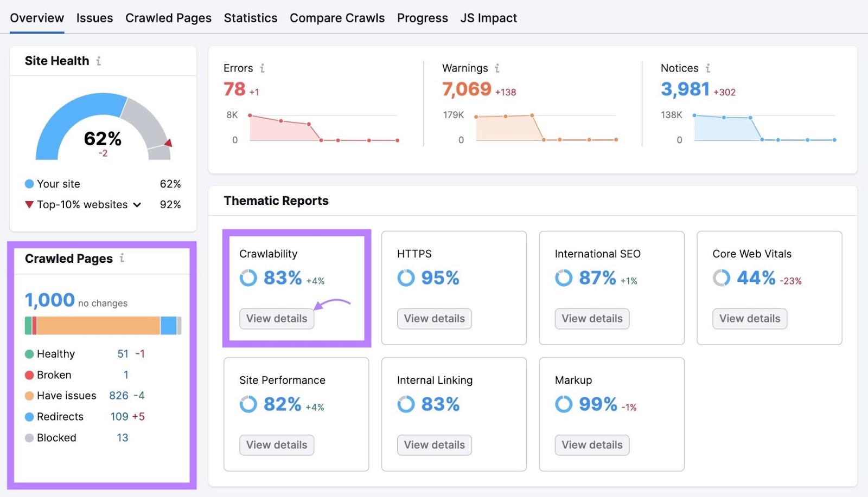Click the crawled pages distribution bar
Screen dimensions: 868x497
pos(103,325)
